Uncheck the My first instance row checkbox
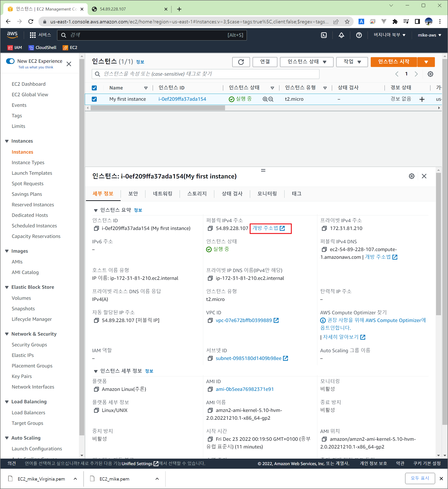The height and width of the screenshot is (489, 448). pyautogui.click(x=94, y=99)
